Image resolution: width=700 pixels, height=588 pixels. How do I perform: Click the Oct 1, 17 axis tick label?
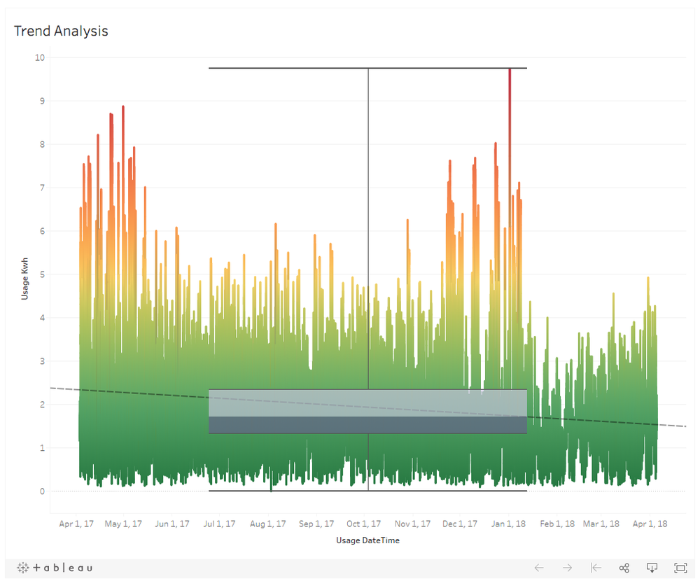364,524
